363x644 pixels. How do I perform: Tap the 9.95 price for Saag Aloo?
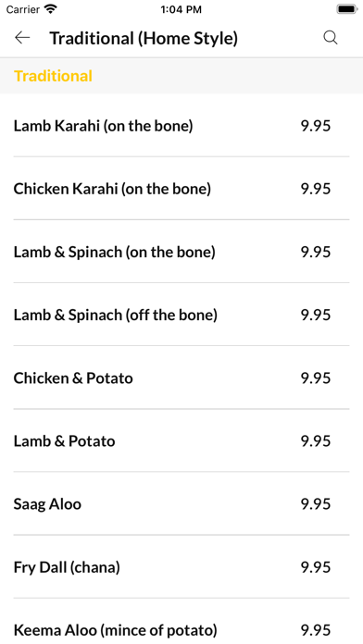tap(316, 503)
